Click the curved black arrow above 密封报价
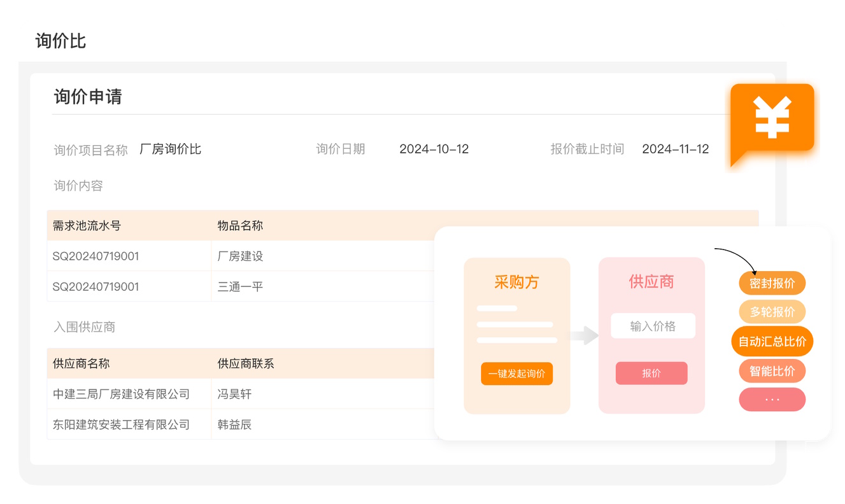Screen dimensions: 845x504 (737, 257)
